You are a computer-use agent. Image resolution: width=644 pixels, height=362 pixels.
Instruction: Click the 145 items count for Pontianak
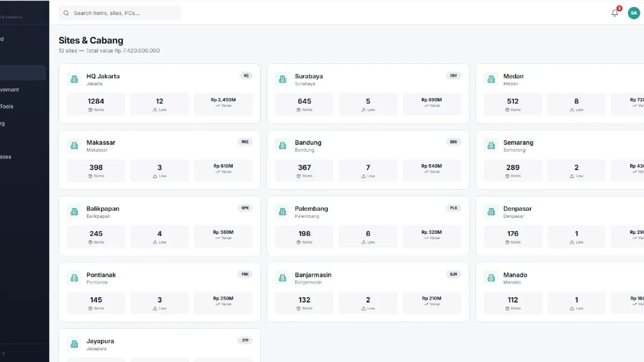[x=96, y=300]
